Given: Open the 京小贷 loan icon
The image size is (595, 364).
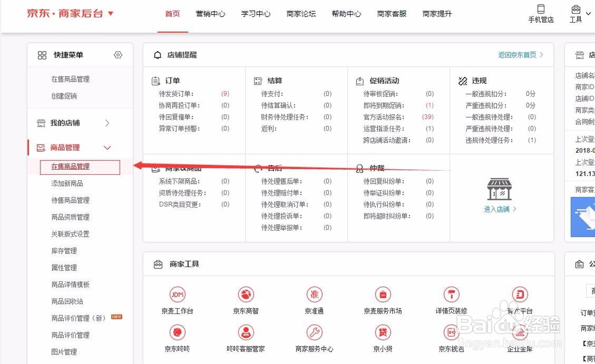Looking at the screenshot, I should click(383, 332).
